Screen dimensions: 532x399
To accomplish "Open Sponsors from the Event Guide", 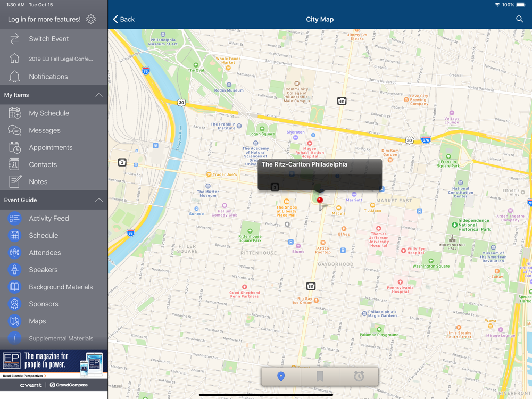I will click(x=54, y=304).
